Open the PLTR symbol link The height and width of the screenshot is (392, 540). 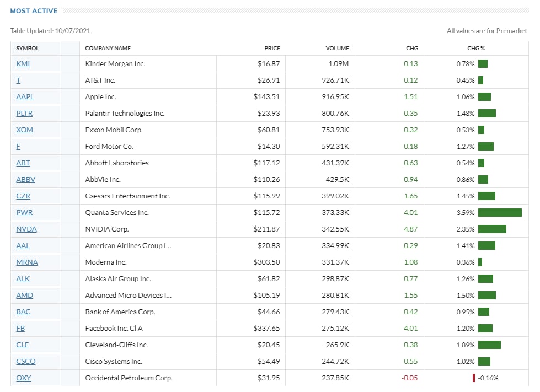click(24, 113)
